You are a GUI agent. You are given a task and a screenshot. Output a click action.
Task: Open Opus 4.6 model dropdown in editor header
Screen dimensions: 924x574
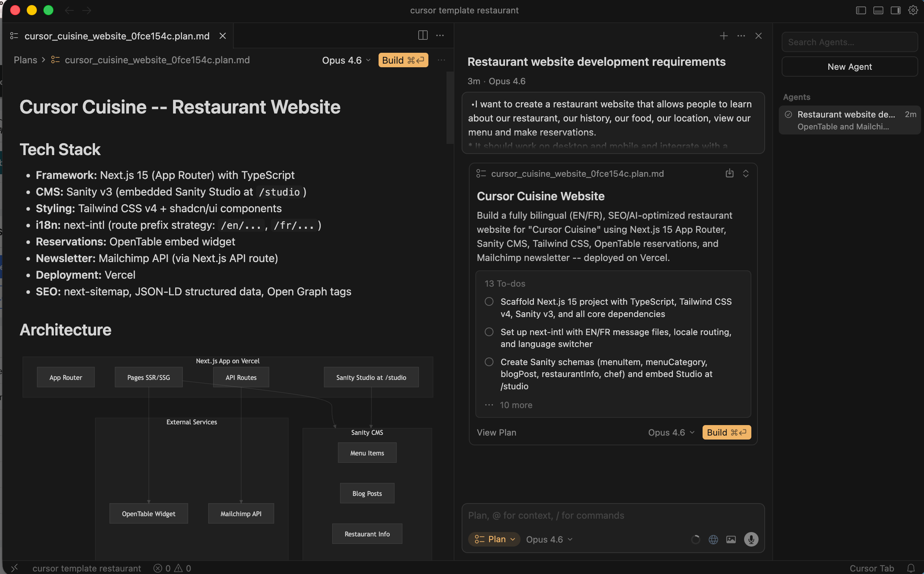346,60
